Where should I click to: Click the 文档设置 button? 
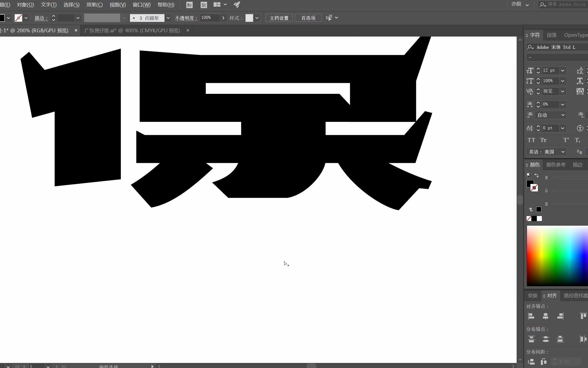click(x=279, y=18)
